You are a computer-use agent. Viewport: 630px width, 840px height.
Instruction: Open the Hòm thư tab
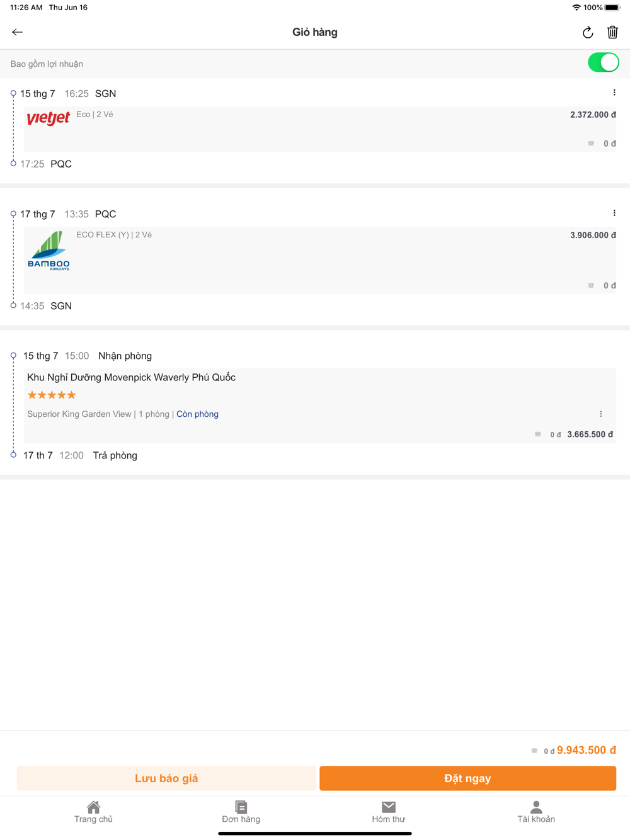pos(388,812)
